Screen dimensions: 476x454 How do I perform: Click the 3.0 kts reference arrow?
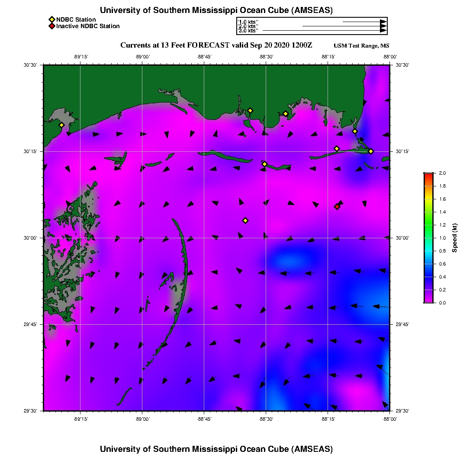pyautogui.click(x=324, y=31)
